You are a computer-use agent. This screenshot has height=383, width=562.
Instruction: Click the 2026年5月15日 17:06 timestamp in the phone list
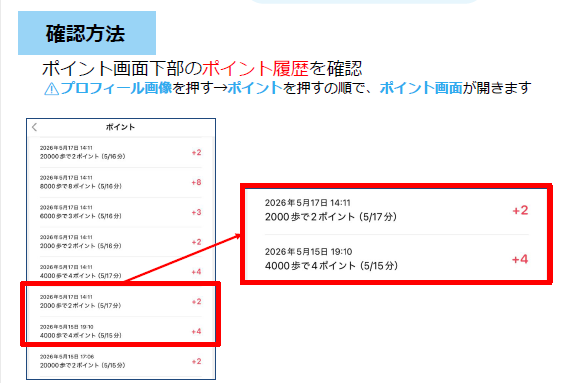coord(67,356)
